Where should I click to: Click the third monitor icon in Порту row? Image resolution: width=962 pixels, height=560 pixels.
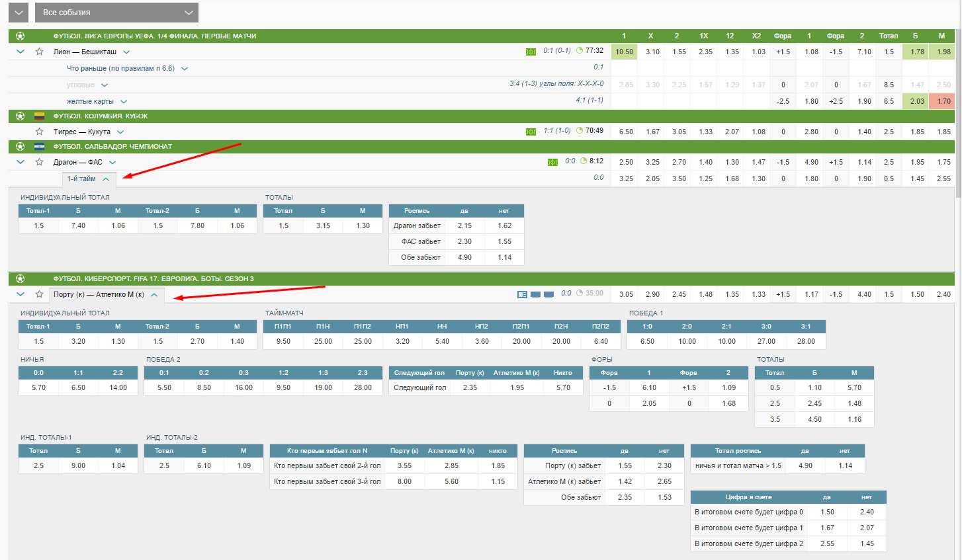(548, 294)
